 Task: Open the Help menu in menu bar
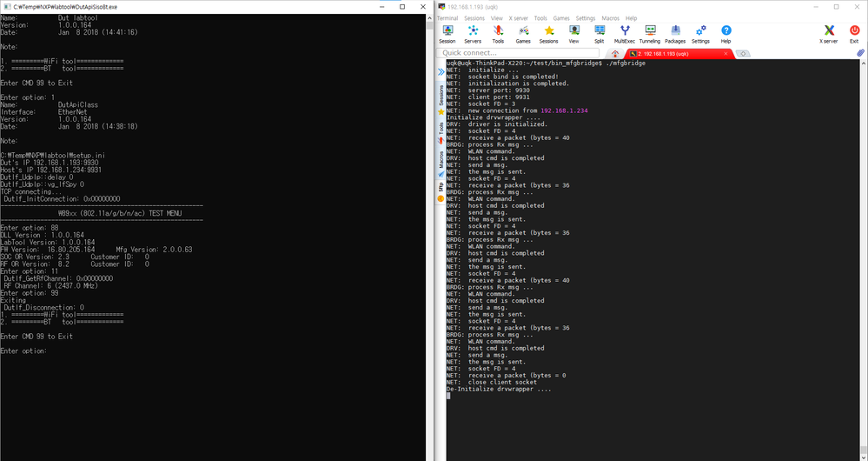631,18
